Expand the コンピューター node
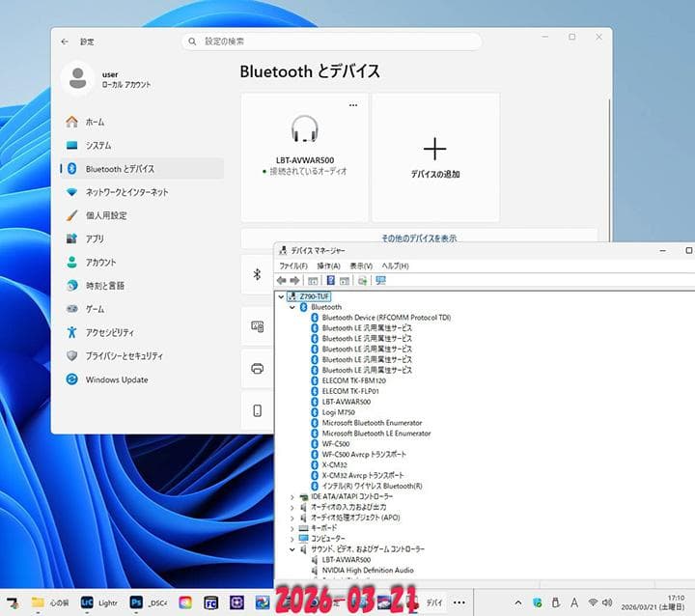 click(292, 539)
